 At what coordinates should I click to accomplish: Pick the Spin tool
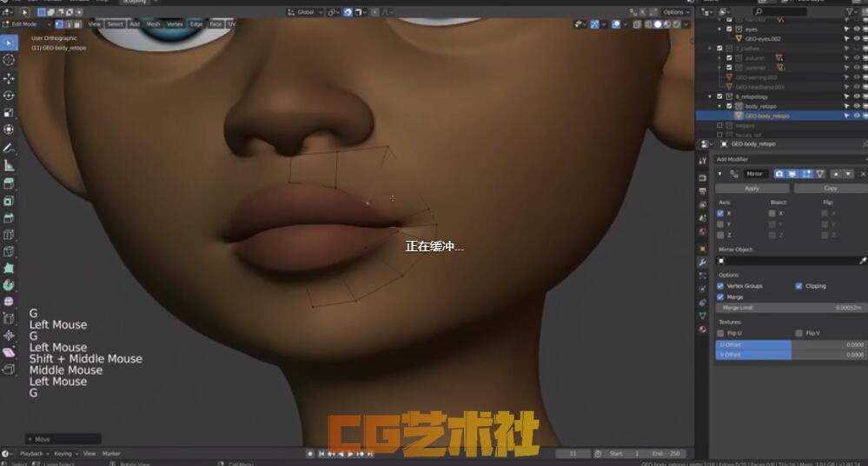click(9, 285)
